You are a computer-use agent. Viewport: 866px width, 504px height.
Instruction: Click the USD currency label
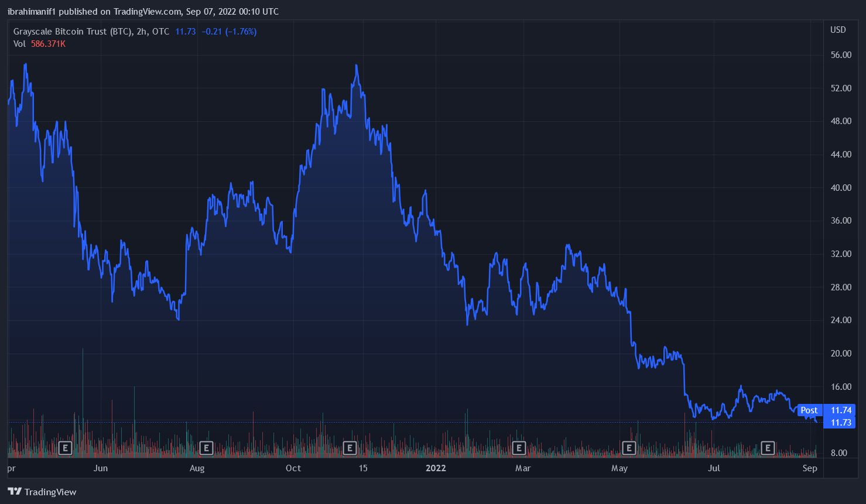tap(838, 30)
